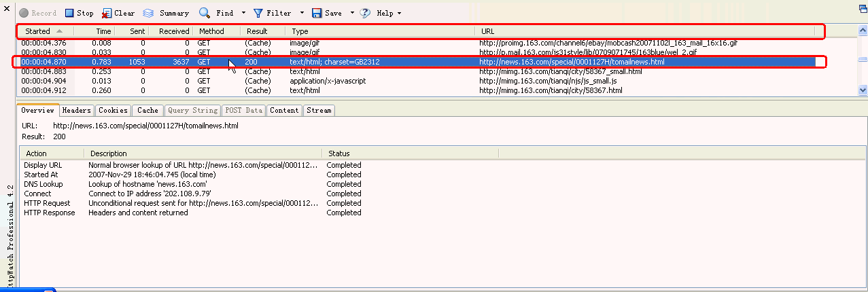The height and width of the screenshot is (292, 868).
Task: Sort by the Result column header
Action: tap(263, 31)
